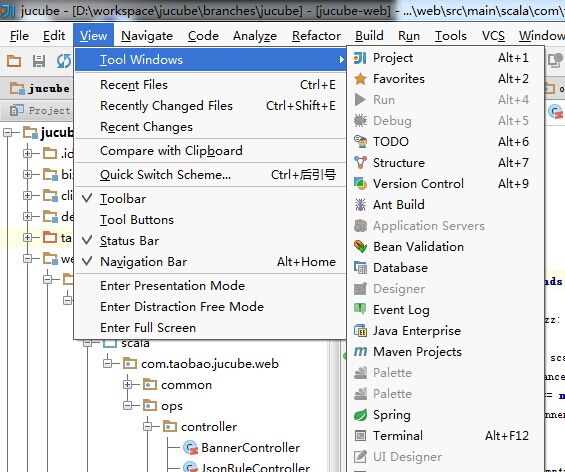Expand the common package node
565x472 pixels.
coord(128,385)
